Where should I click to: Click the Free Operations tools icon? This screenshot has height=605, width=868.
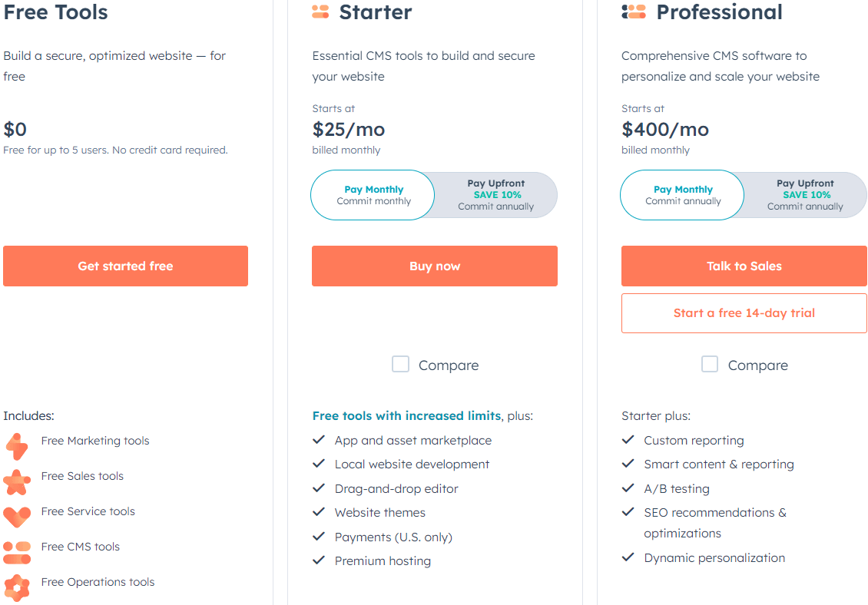16,587
